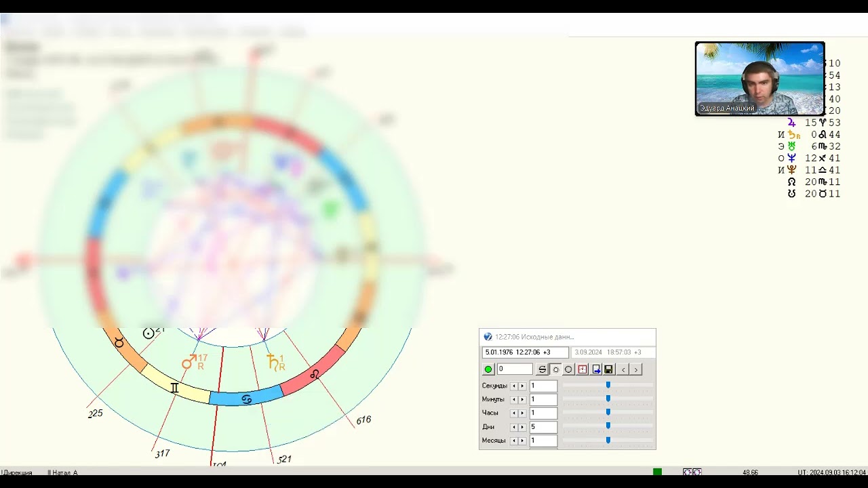Image resolution: width=868 pixels, height=488 pixels.
Task: Click the Эдуард Анацкий webcam thumbnail
Action: click(x=759, y=79)
